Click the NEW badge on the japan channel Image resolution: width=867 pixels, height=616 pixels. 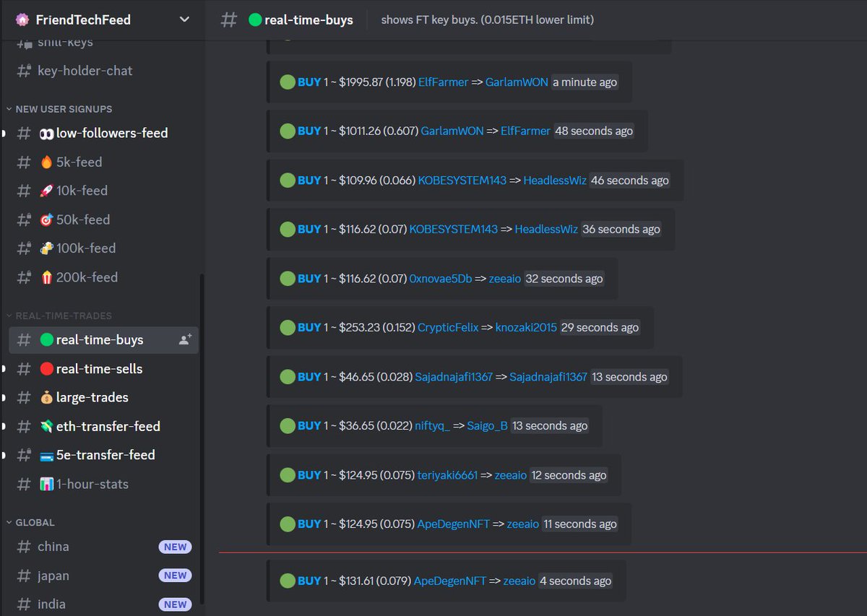pyautogui.click(x=175, y=576)
